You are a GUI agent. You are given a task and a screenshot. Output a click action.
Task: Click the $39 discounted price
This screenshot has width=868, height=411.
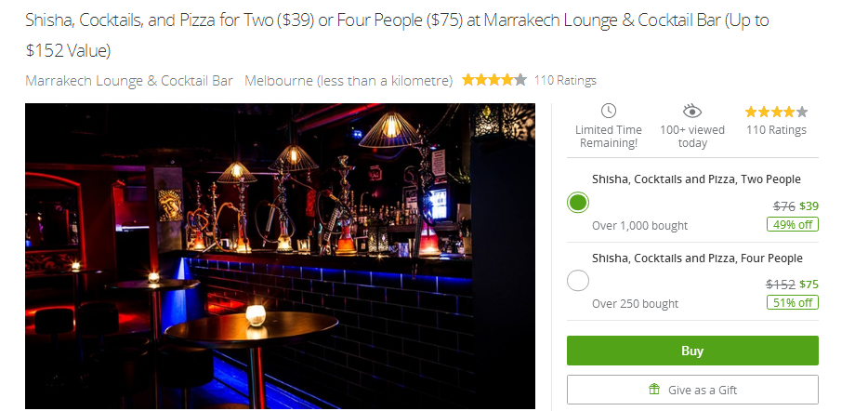tap(809, 206)
